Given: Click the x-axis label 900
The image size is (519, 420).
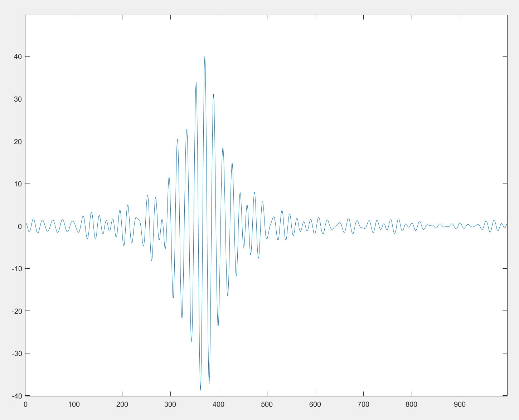Looking at the screenshot, I should tap(460, 405).
